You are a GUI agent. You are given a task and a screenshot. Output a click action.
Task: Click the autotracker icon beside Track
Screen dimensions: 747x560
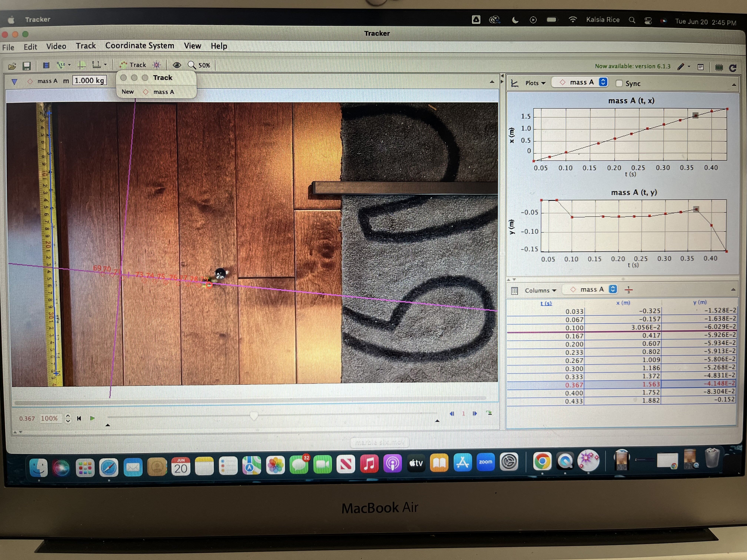[156, 65]
